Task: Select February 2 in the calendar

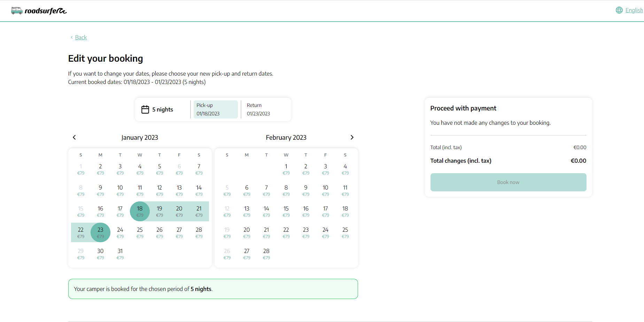Action: click(x=306, y=169)
